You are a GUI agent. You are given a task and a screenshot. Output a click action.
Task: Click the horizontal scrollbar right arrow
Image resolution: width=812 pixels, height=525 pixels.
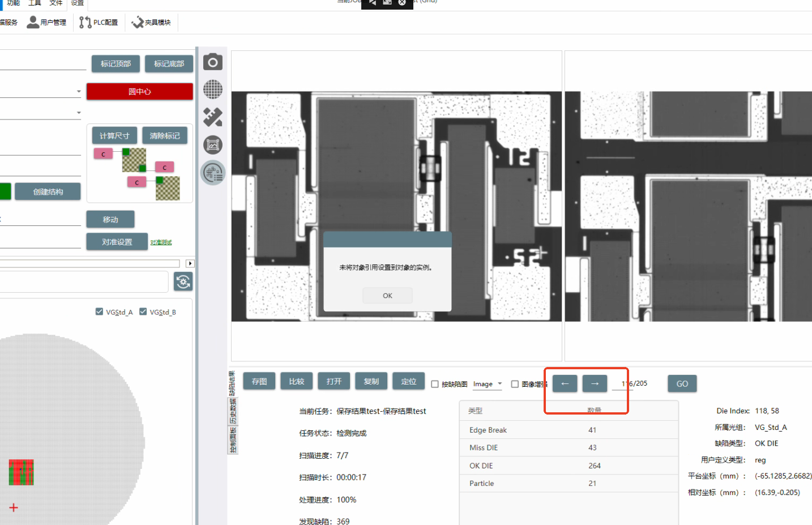click(190, 263)
